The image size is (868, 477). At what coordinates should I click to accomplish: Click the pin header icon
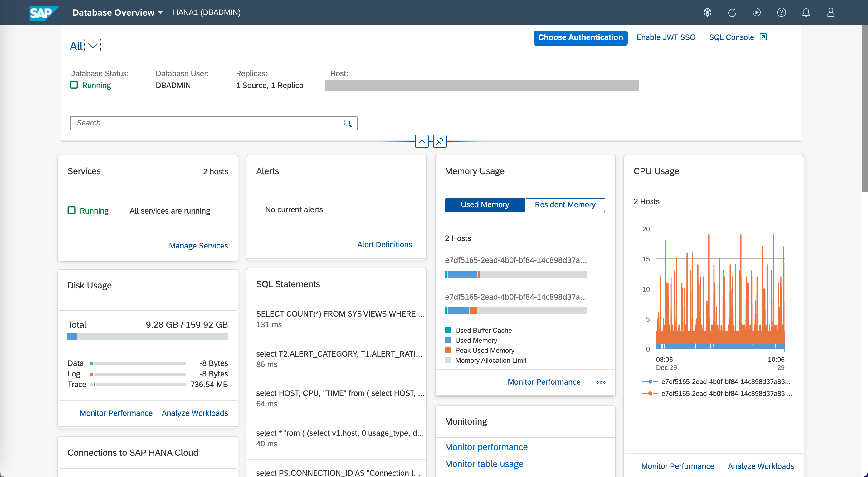440,142
